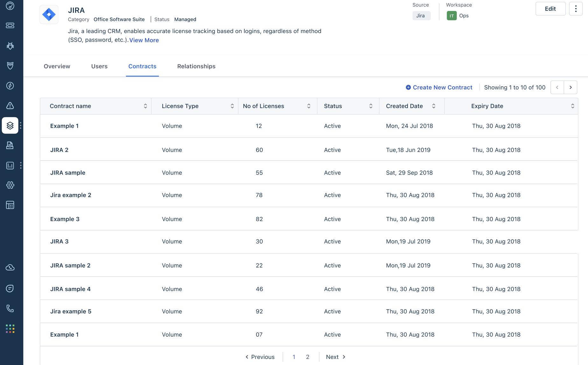Open the calendar grid icon in sidebar
Viewport: 588px width, 365px height.
[x=10, y=205]
